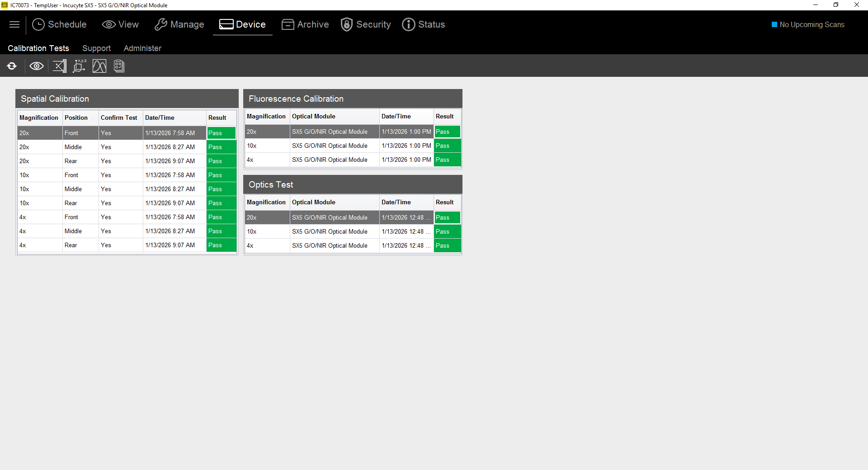Open the Manage section
This screenshot has width=868, height=470.
pos(179,24)
